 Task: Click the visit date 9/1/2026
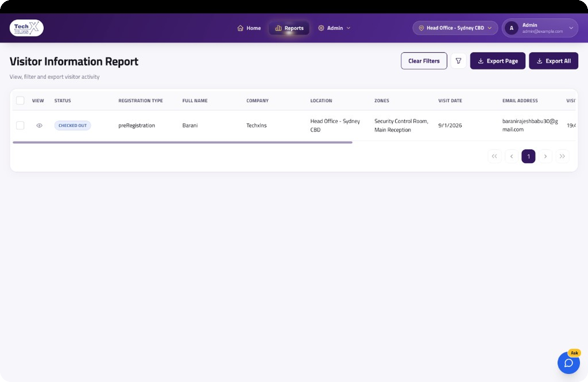[450, 126]
